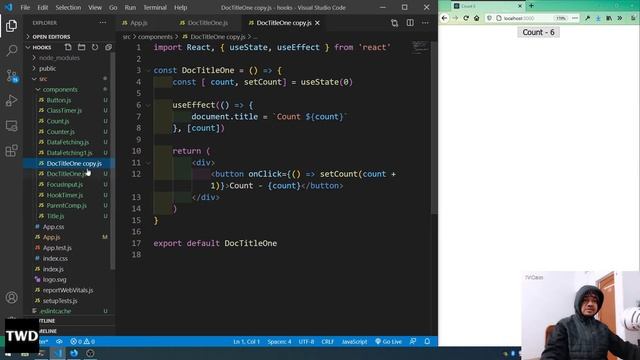Open the Remote Explorer view

[x=11, y=126]
